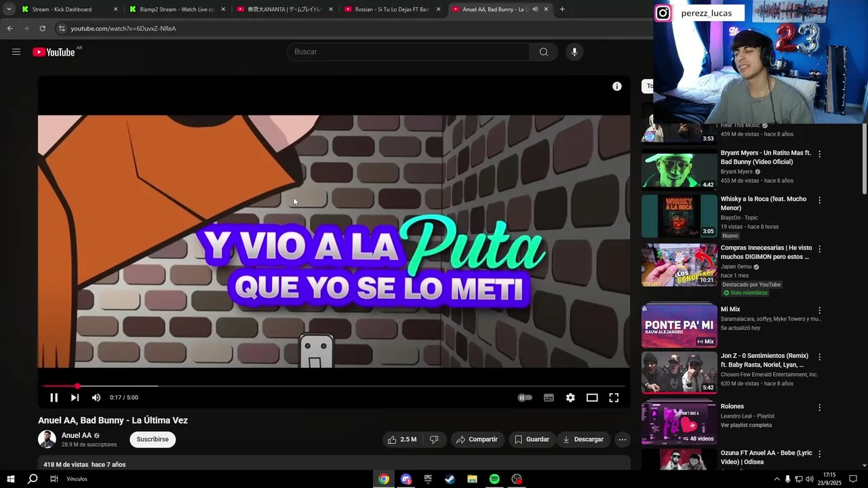Open Compras Innecesarias Digimon video title
Image resolution: width=868 pixels, height=488 pixels.
[x=766, y=252]
